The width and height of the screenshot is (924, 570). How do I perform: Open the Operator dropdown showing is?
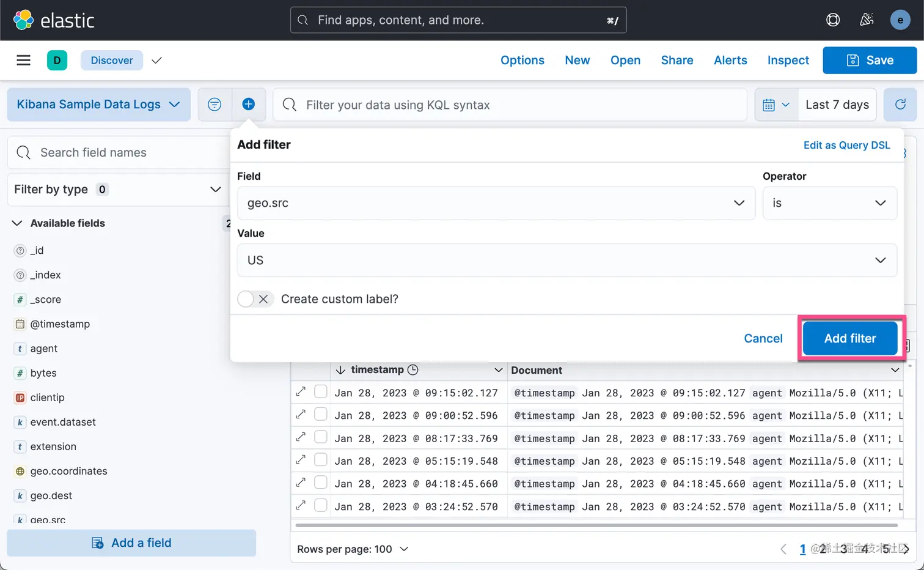(829, 203)
